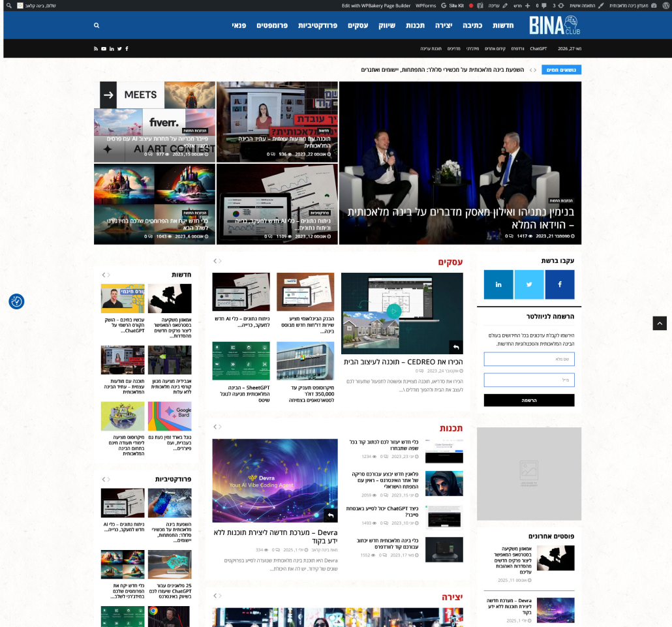This screenshot has height=627, width=672.
Task: Open the כתיבה main menu item
Action: 473,25
